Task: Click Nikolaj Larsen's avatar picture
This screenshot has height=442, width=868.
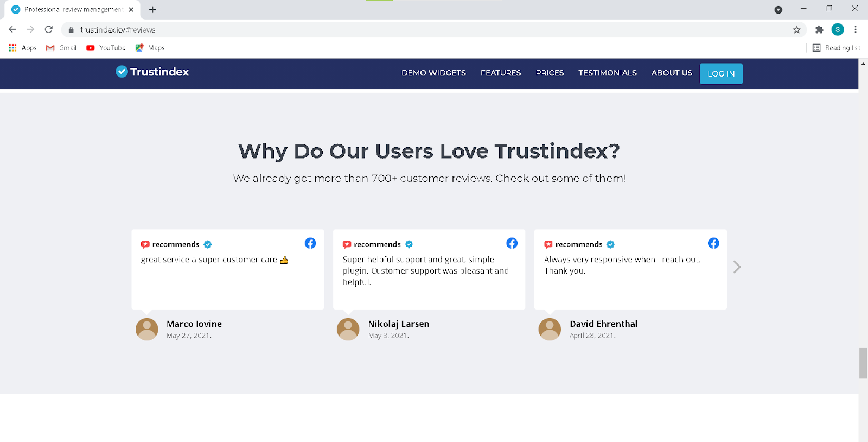Action: pyautogui.click(x=348, y=329)
